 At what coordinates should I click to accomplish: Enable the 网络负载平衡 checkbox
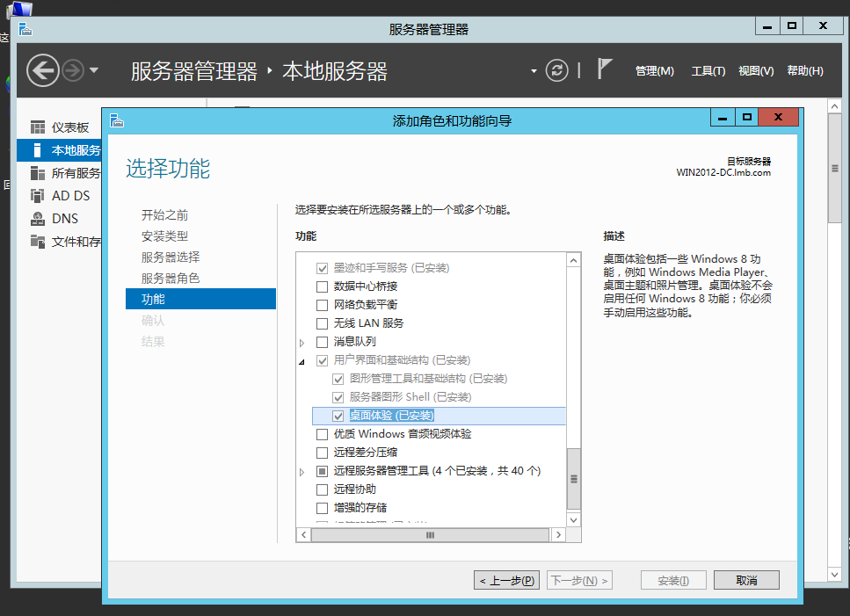[322, 305]
